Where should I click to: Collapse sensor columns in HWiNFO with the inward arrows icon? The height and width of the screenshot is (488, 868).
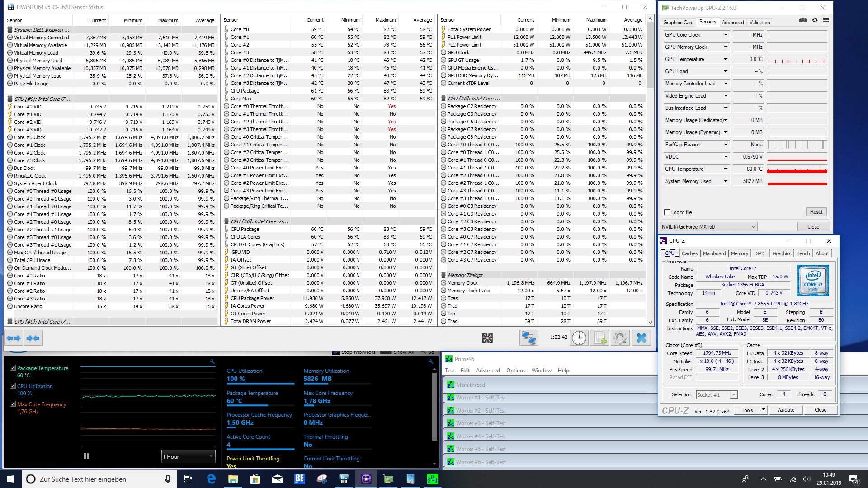point(33,338)
